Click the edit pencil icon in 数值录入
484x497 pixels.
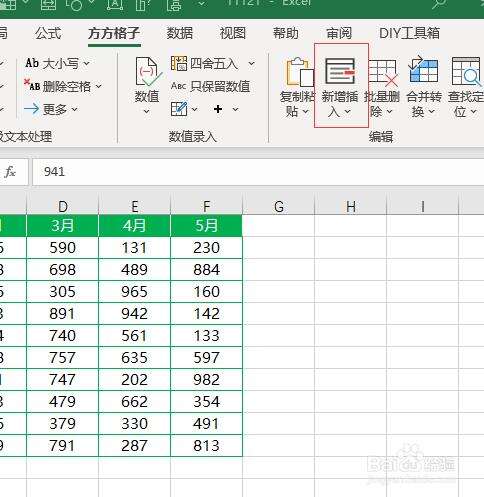click(179, 109)
